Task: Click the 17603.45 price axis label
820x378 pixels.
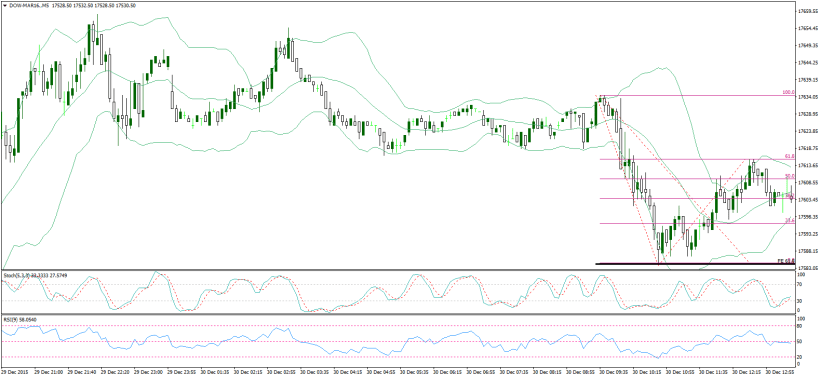Action: pos(808,200)
